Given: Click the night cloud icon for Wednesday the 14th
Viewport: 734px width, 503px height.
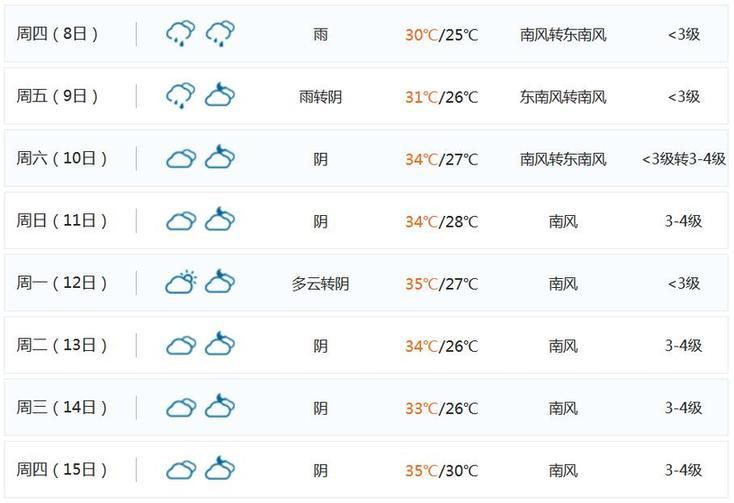Looking at the screenshot, I should pyautogui.click(x=220, y=408).
